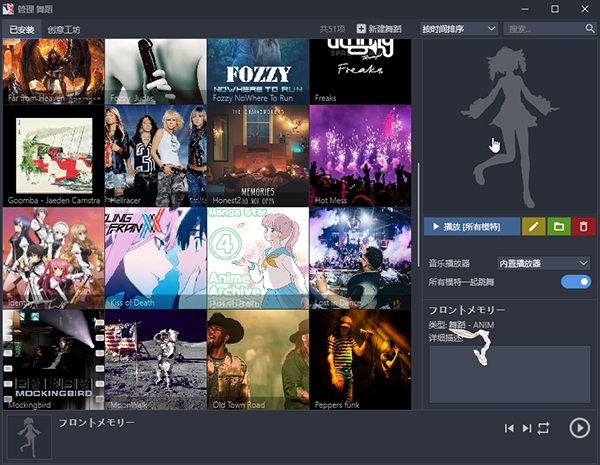Open the dance folder with green icon
Screen dimensions: 600x465
tap(558, 227)
